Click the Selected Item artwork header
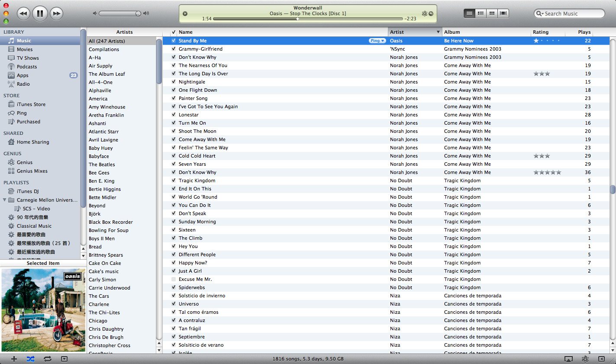The image size is (616, 364). (43, 263)
